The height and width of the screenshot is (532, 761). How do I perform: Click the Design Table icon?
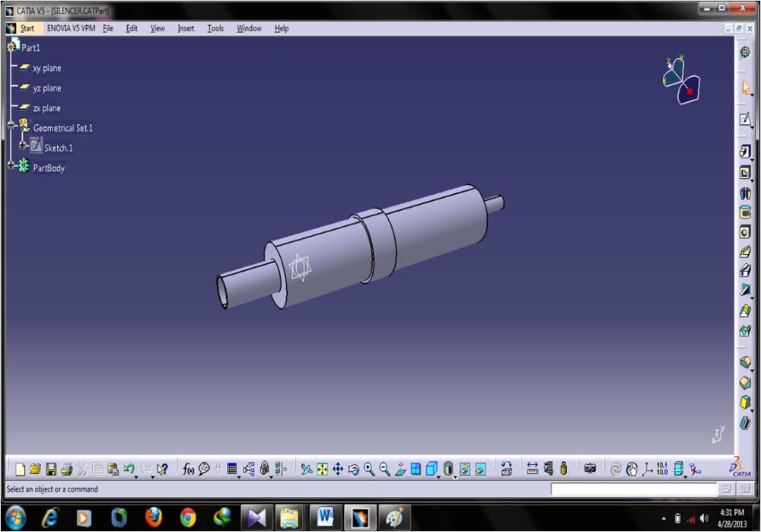[232, 469]
